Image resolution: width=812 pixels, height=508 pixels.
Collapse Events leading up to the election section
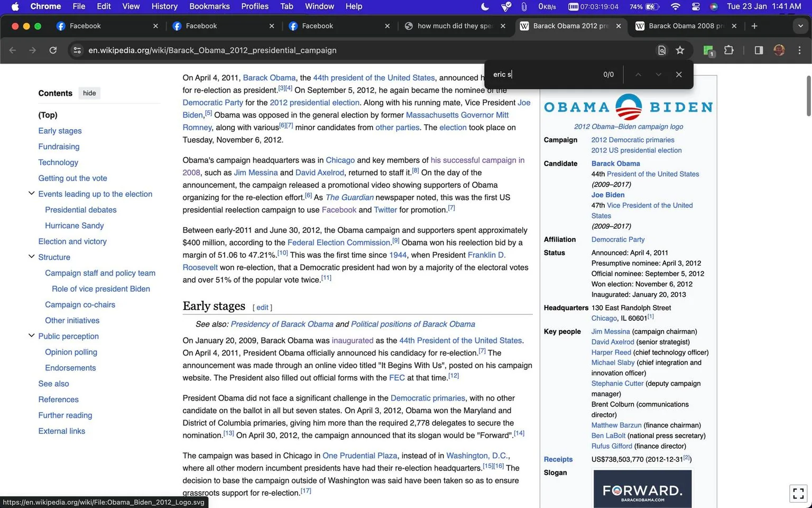tap(31, 194)
